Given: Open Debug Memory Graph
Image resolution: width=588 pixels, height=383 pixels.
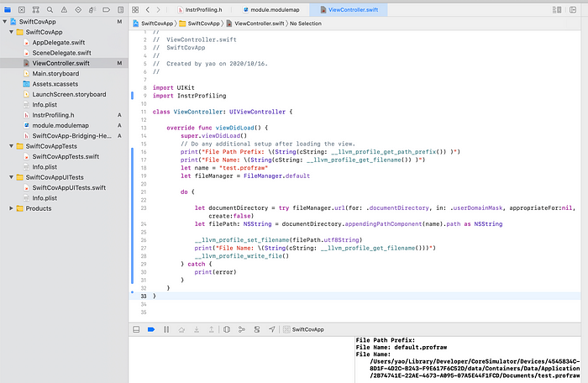Looking at the screenshot, I should coord(242,329).
